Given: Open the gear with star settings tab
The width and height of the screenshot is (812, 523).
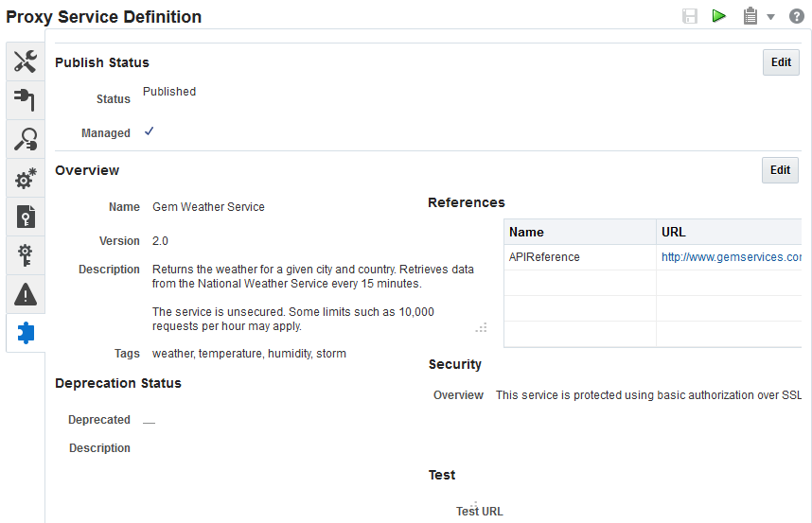Looking at the screenshot, I should tap(26, 178).
